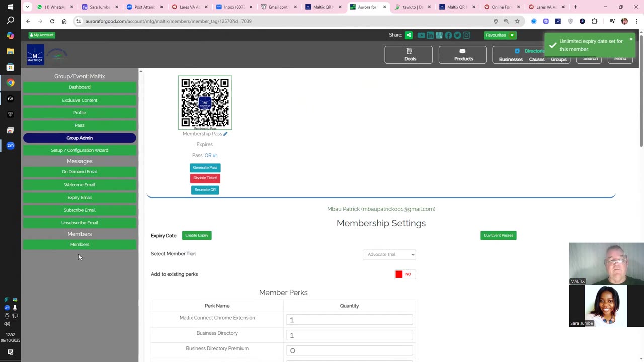This screenshot has height=362, width=644.
Task: Click the My Account button
Action: click(x=42, y=35)
